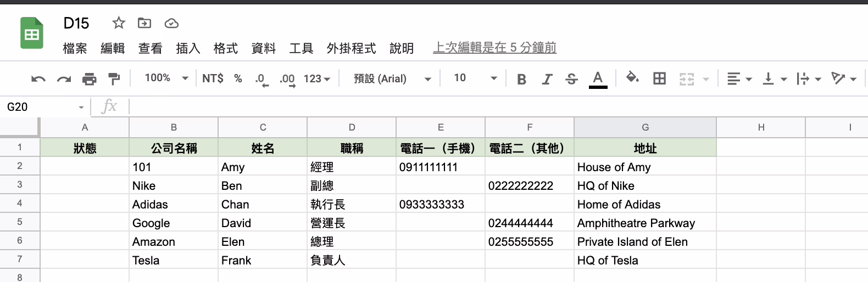Undo the last action
This screenshot has width=868, height=282.
click(38, 79)
